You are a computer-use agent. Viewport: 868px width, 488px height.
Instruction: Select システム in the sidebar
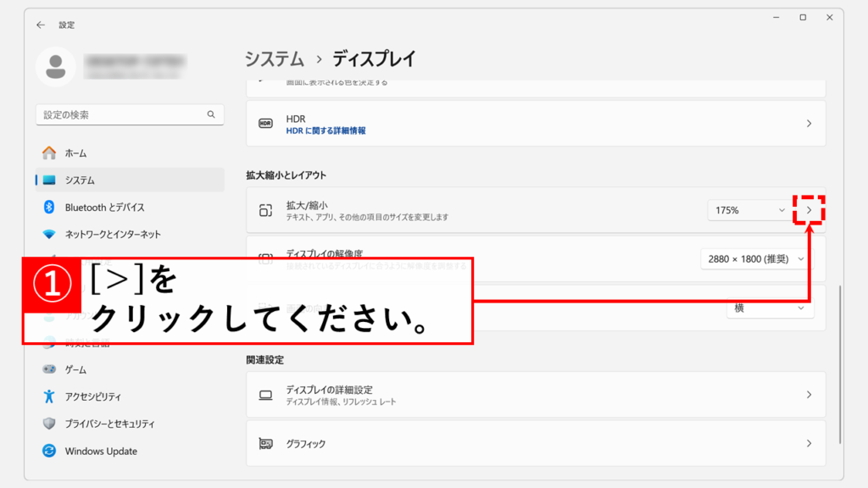(x=80, y=180)
